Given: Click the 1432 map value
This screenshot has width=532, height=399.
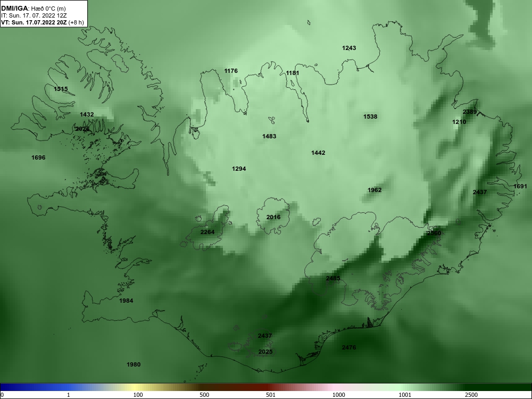Looking at the screenshot, I should click(87, 114).
